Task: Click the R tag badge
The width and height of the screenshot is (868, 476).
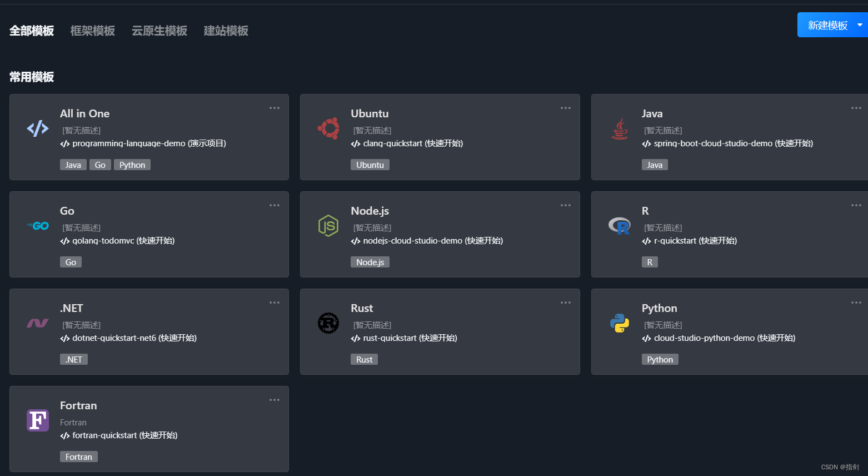Action: pos(650,262)
